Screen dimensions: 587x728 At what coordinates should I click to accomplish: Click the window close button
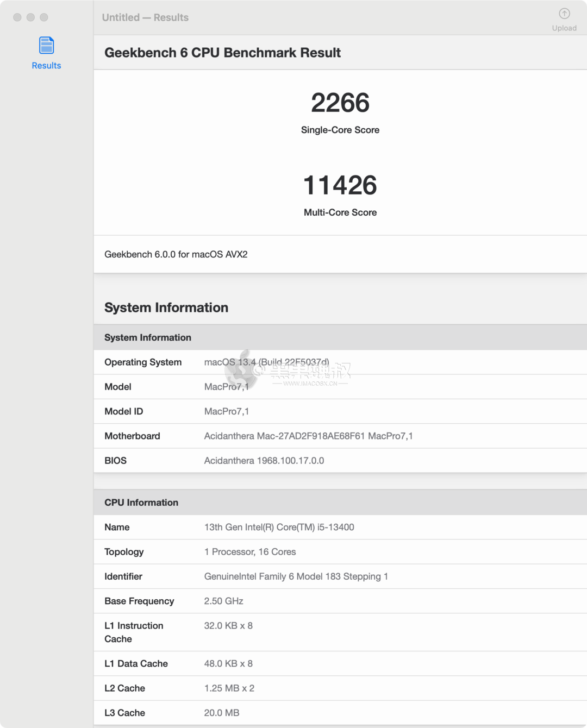pos(17,17)
